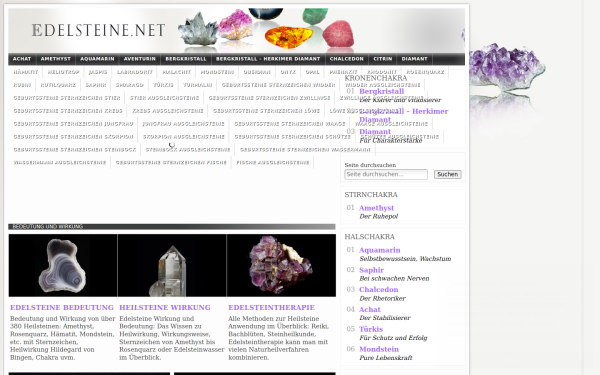Image resolution: width=600 pixels, height=375 pixels.
Task: Open Geburtssteine Sternzeichen Stier menu item
Action: tap(67, 98)
